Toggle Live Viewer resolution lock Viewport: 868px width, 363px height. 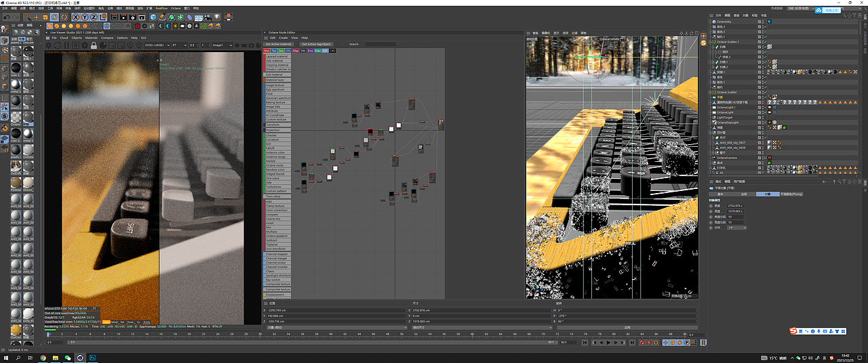tap(94, 45)
